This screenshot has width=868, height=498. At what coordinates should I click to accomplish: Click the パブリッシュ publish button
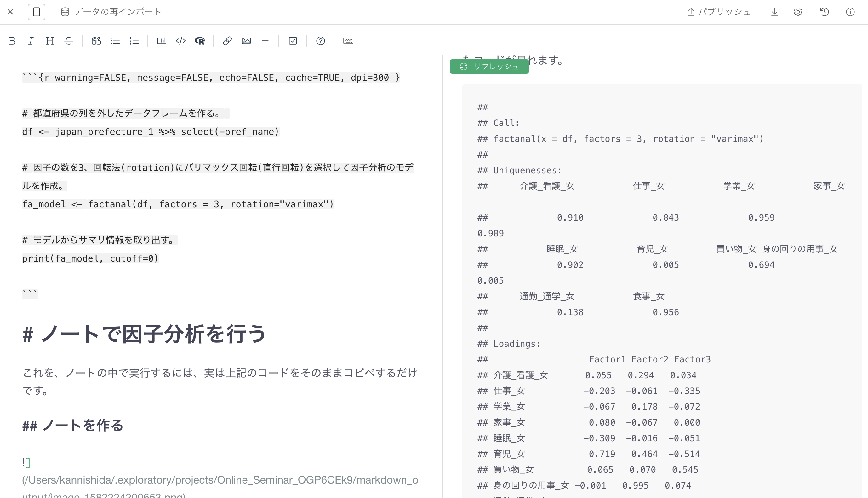tap(719, 12)
